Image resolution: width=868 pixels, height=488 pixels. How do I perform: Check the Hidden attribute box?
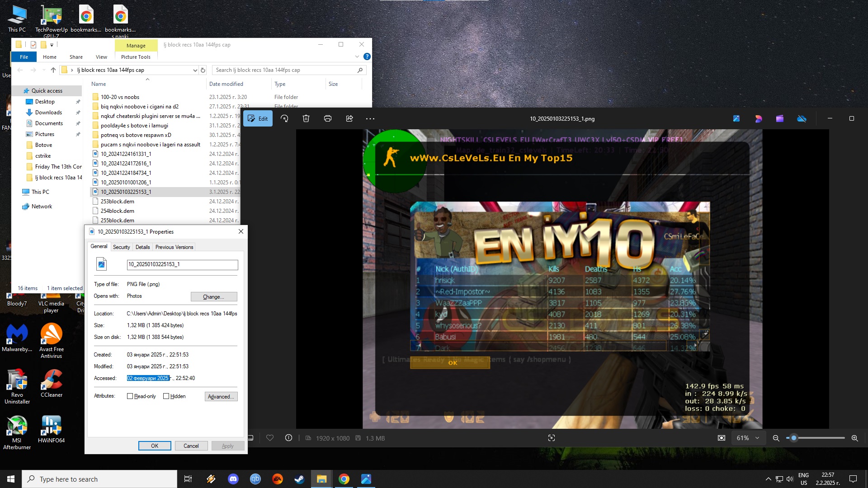click(x=166, y=396)
